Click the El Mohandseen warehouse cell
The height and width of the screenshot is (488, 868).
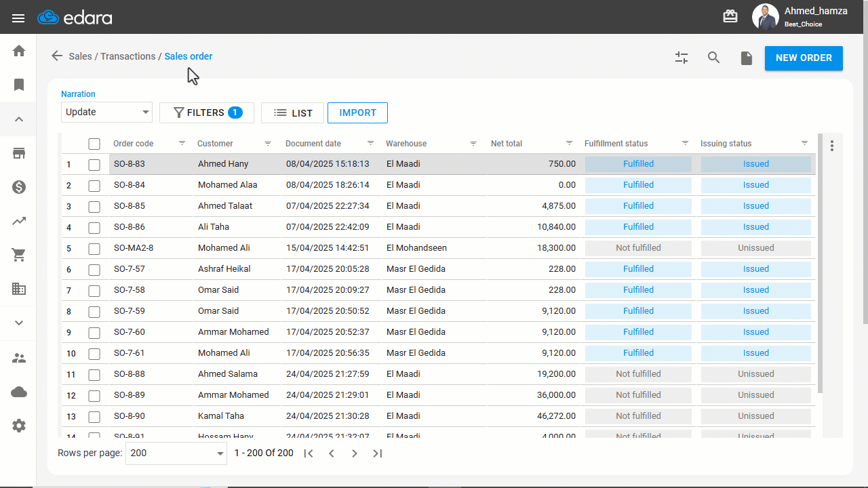434,248
